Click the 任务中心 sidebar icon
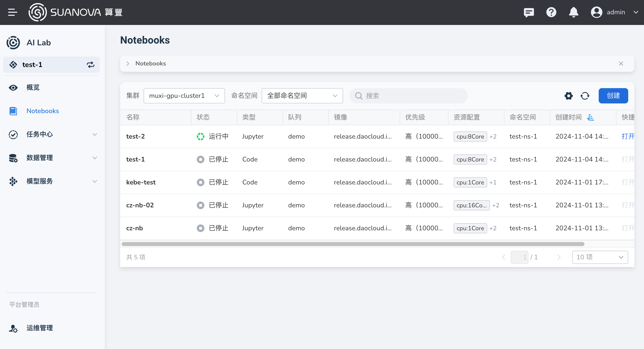 point(13,135)
